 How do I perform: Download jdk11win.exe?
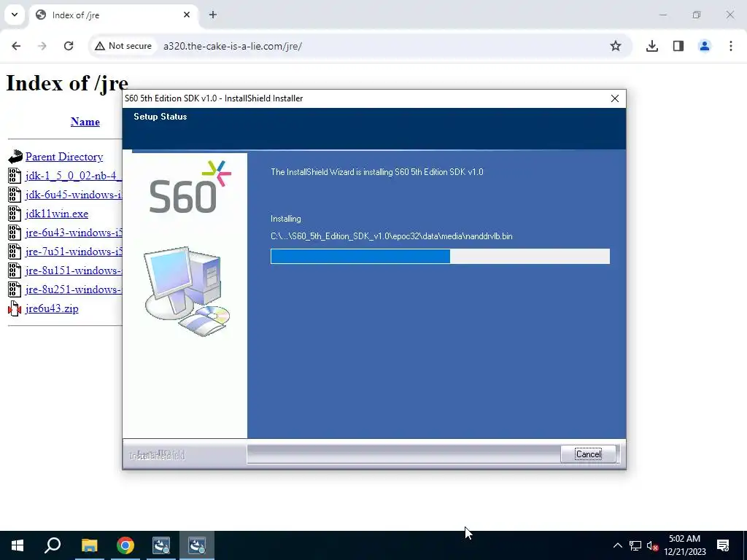pos(57,214)
